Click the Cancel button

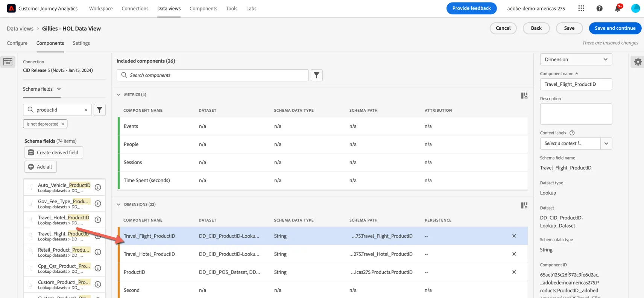click(x=503, y=28)
